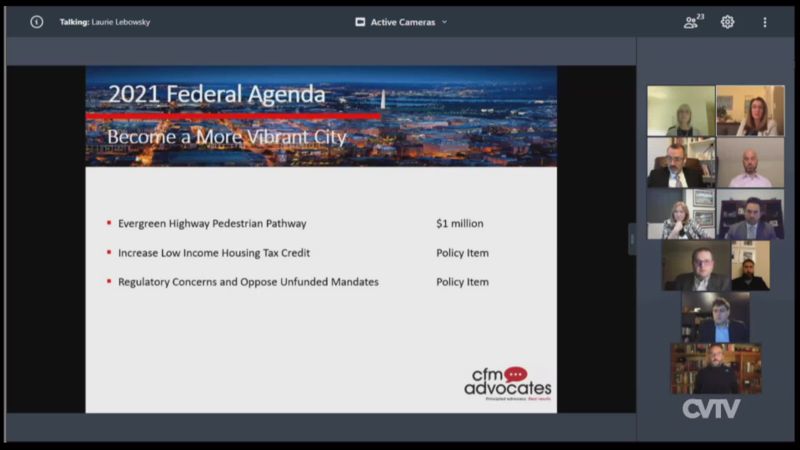Select the bearded man in black hoodie video
Viewport: 800px width, 450px height.
[750, 266]
